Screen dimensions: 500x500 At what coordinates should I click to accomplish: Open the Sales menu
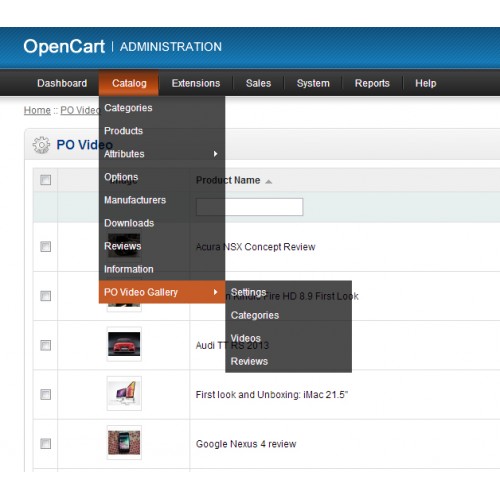258,83
